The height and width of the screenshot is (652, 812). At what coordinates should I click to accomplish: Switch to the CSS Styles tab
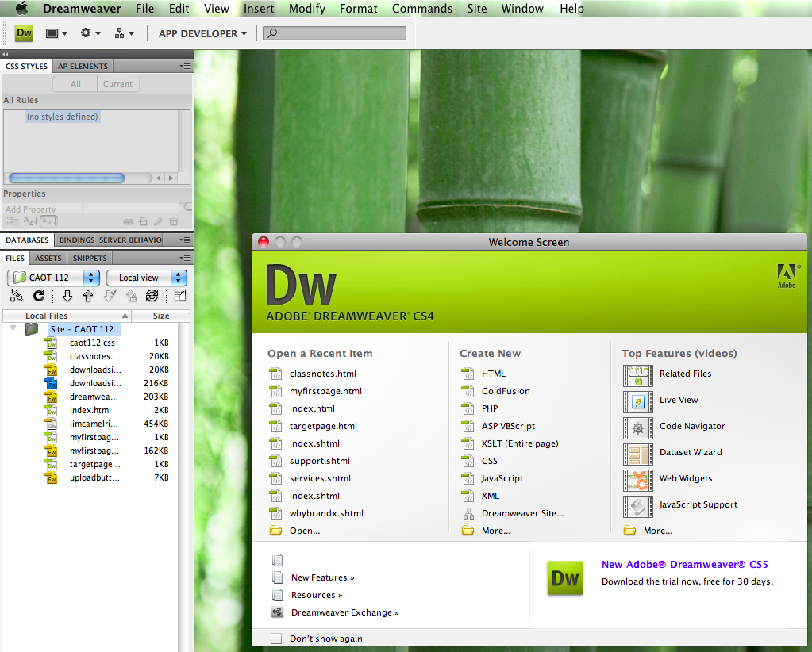[26, 67]
